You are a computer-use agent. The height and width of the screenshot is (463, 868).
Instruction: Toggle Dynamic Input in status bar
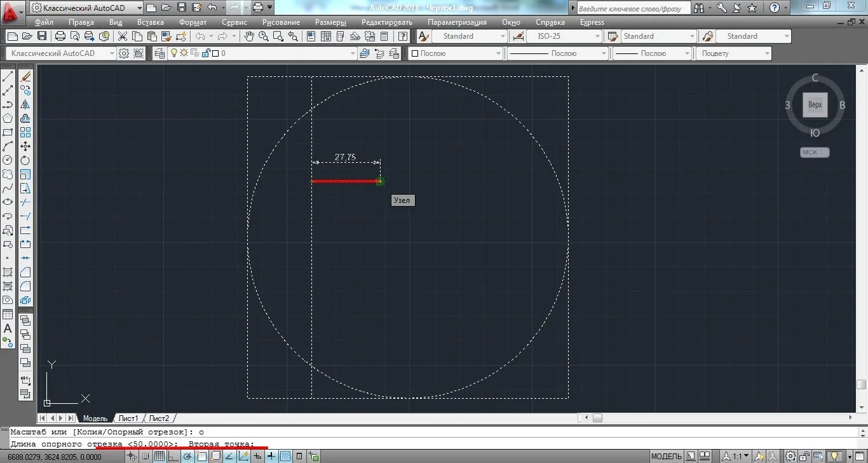(x=258, y=456)
